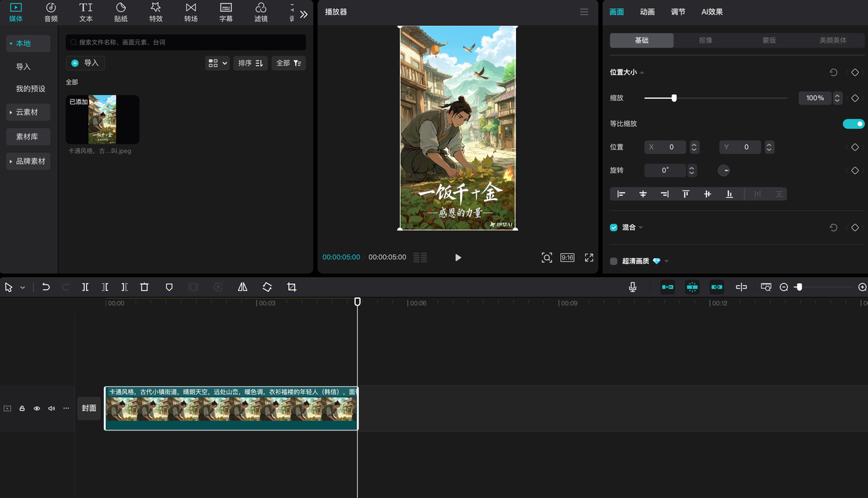Click the X position field

click(665, 147)
